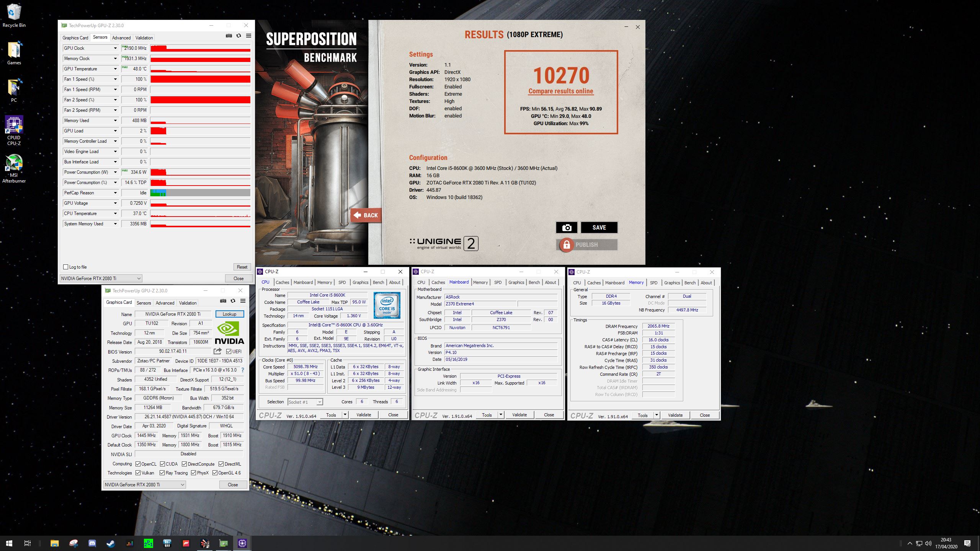This screenshot has height=551, width=980.
Task: Toggle the DirectML checkbox
Action: 221,464
